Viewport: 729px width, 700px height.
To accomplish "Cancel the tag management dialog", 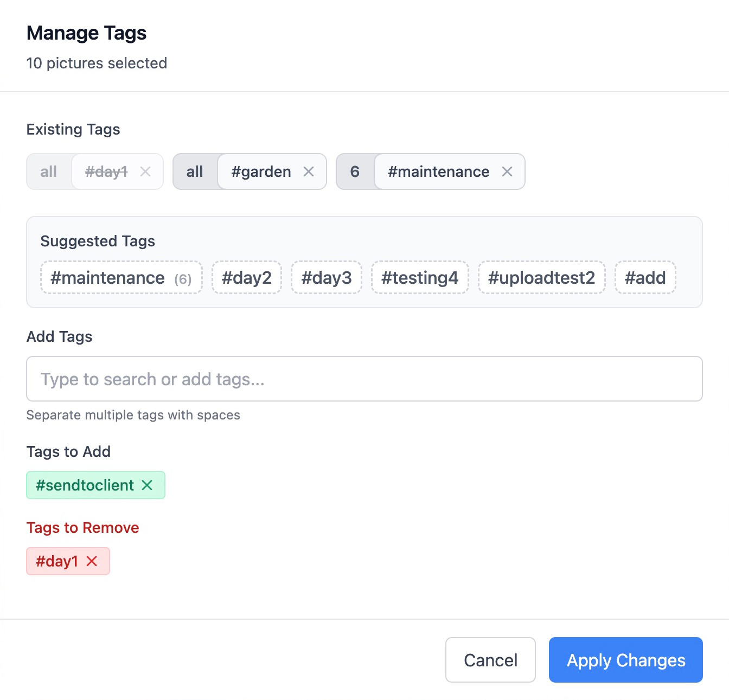I will point(490,660).
